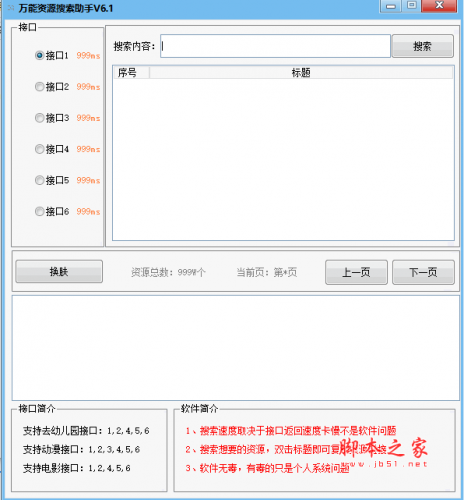Click inside the large empty details text box
Image resolution: width=464 pixels, height=500 pixels.
point(236,348)
